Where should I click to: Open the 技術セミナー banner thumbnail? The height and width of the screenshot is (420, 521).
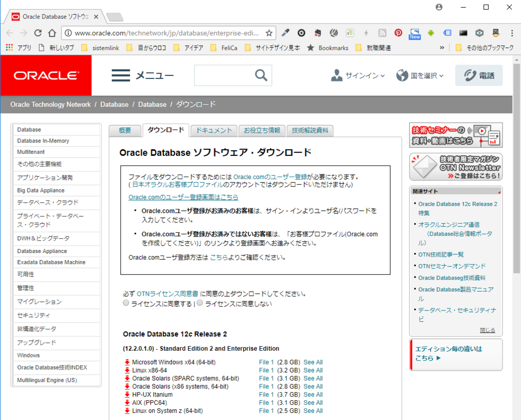point(455,135)
